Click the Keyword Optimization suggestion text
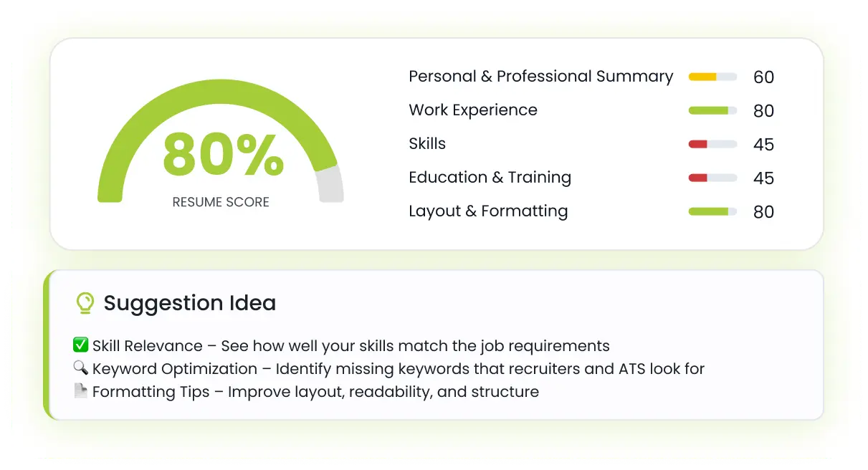 (x=398, y=369)
